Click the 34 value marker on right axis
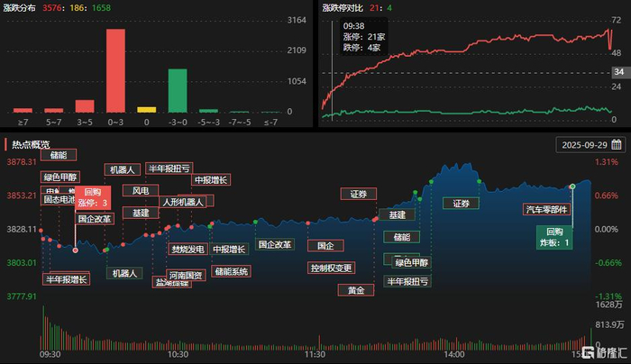 tap(619, 72)
